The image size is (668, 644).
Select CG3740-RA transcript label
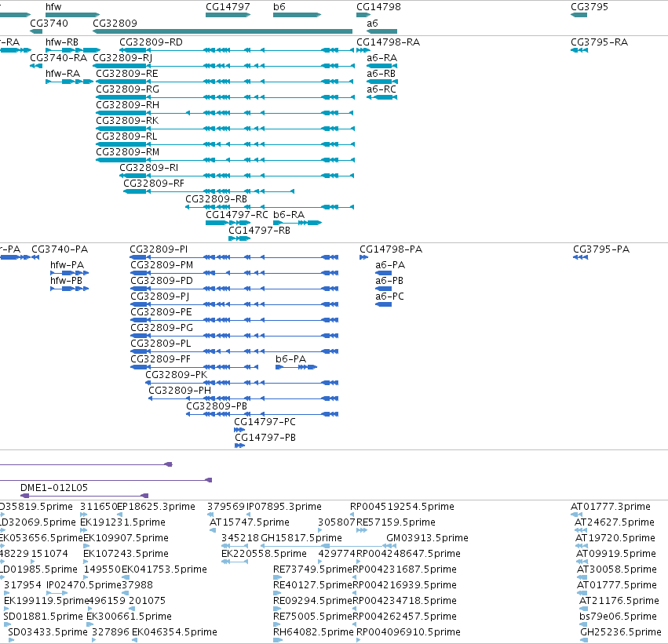click(58, 58)
